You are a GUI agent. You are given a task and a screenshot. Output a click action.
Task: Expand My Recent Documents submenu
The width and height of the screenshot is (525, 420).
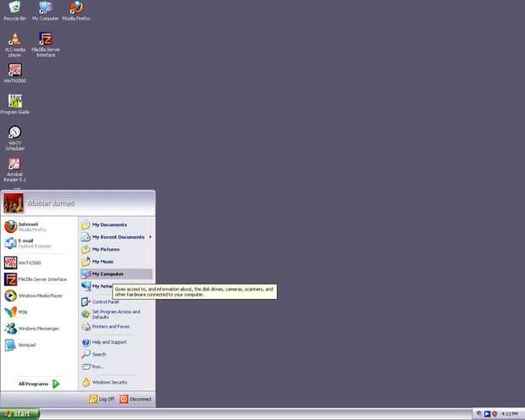[x=116, y=237]
